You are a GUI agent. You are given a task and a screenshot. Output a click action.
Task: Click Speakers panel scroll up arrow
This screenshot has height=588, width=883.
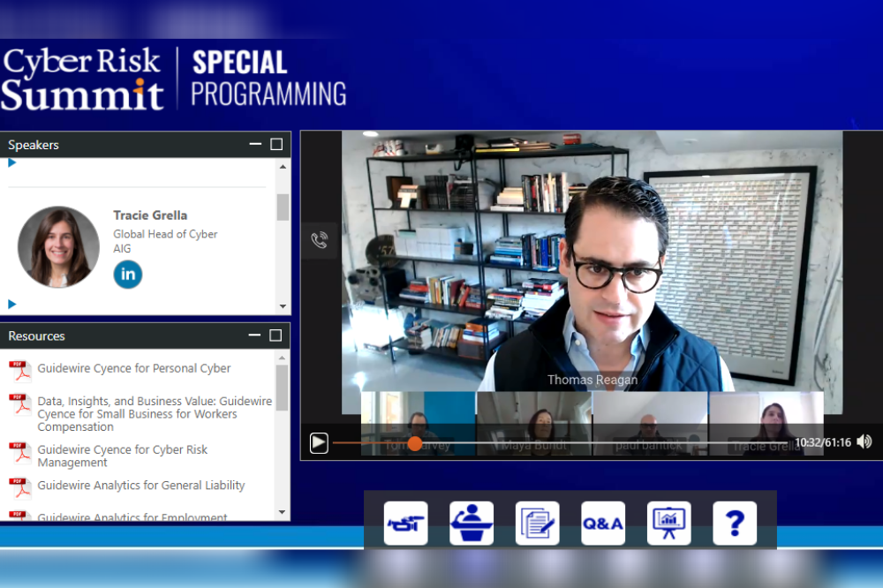point(283,167)
